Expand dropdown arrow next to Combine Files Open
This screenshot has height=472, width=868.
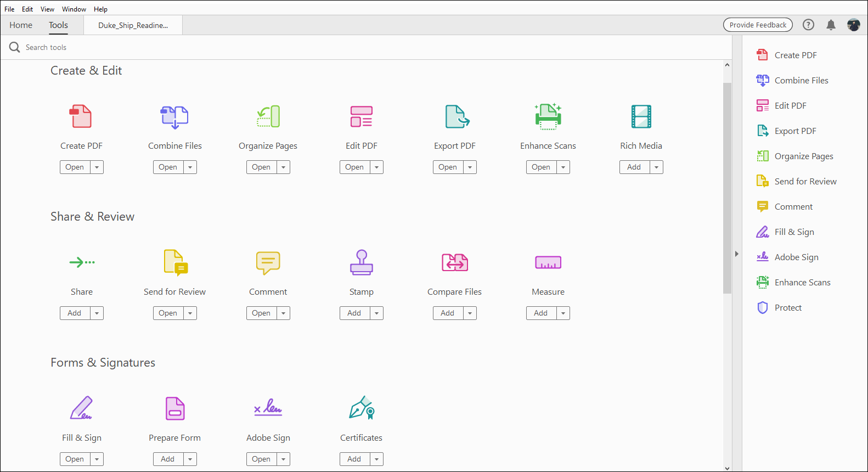190,167
